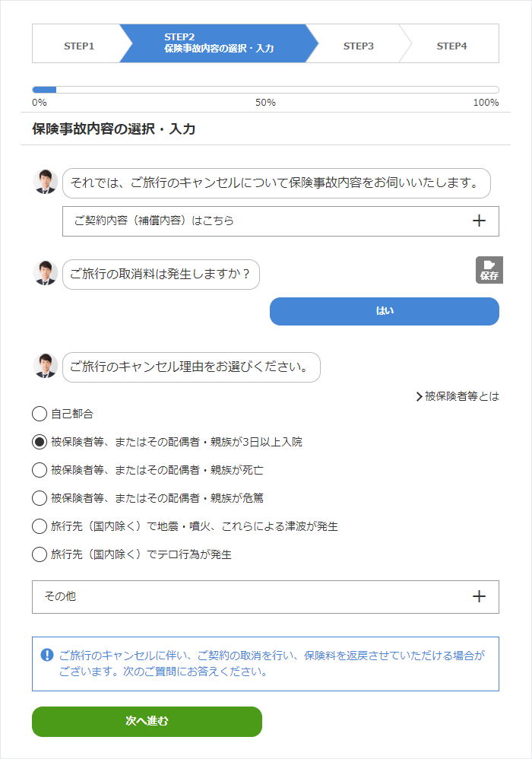This screenshot has height=759, width=532.
Task: Click the plus icon on その他 row
Action: [479, 596]
